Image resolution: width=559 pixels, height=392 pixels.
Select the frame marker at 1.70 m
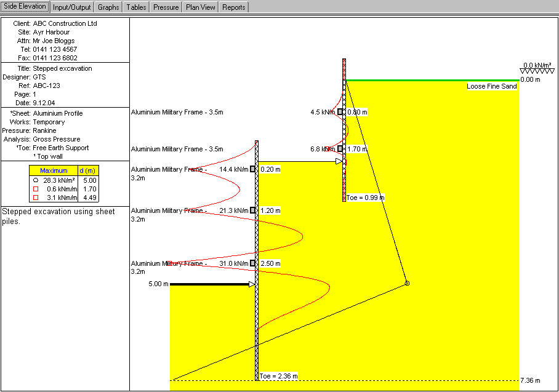pos(340,148)
